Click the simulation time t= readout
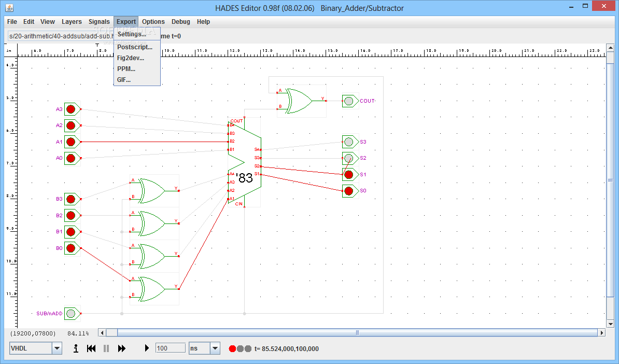Viewport: 619px width, 364px height. 287,348
